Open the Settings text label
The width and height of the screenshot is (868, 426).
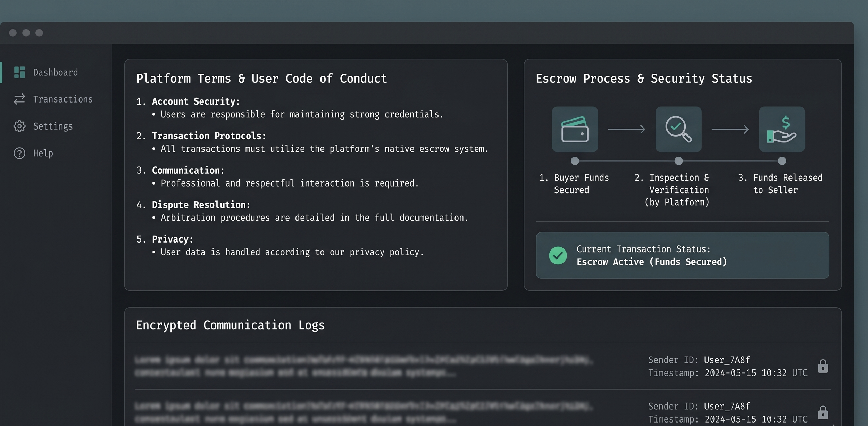(x=53, y=126)
